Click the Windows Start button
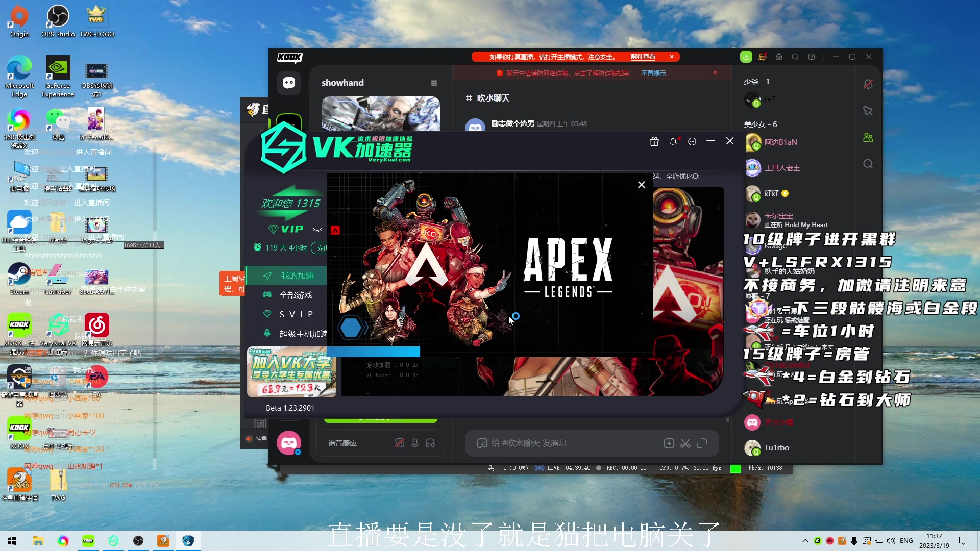The width and height of the screenshot is (980, 551). (12, 541)
